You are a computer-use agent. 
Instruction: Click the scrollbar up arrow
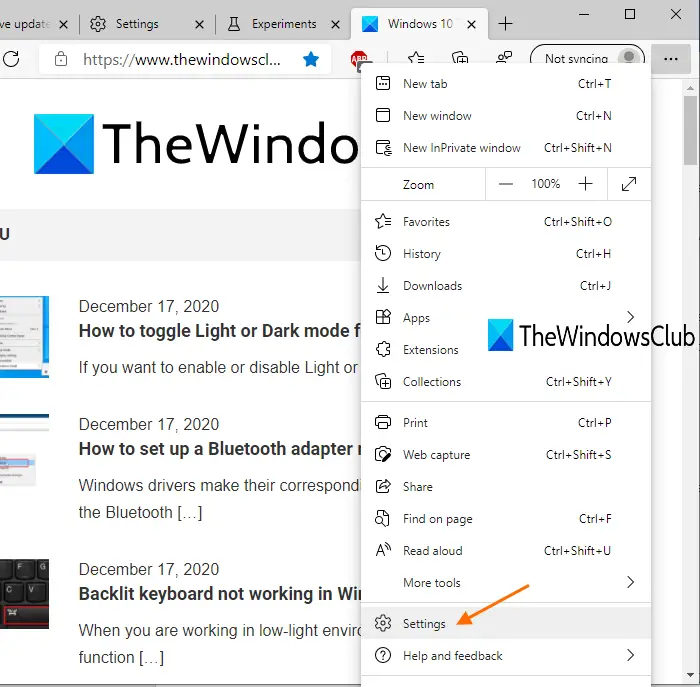click(x=691, y=88)
